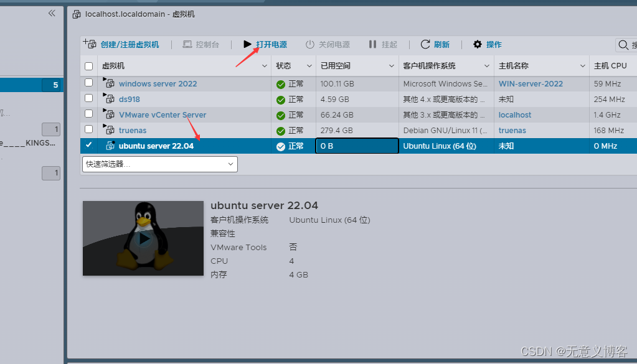Open the windows server 2022 VM link
The height and width of the screenshot is (364, 637).
pos(158,83)
